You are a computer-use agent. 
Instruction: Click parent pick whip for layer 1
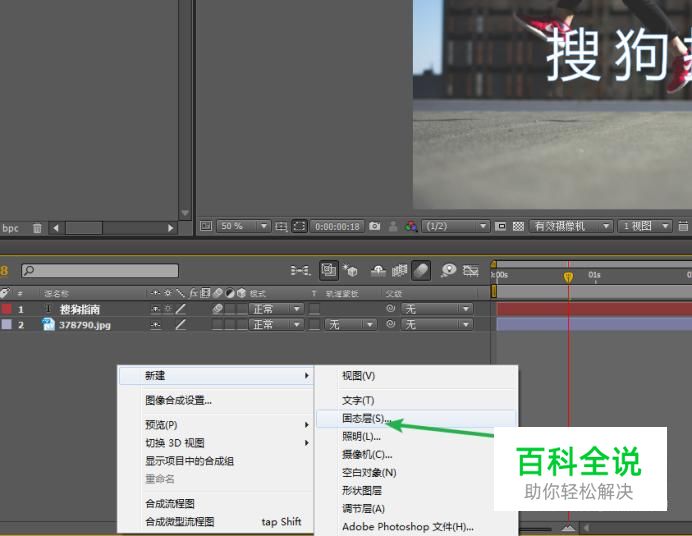390,309
